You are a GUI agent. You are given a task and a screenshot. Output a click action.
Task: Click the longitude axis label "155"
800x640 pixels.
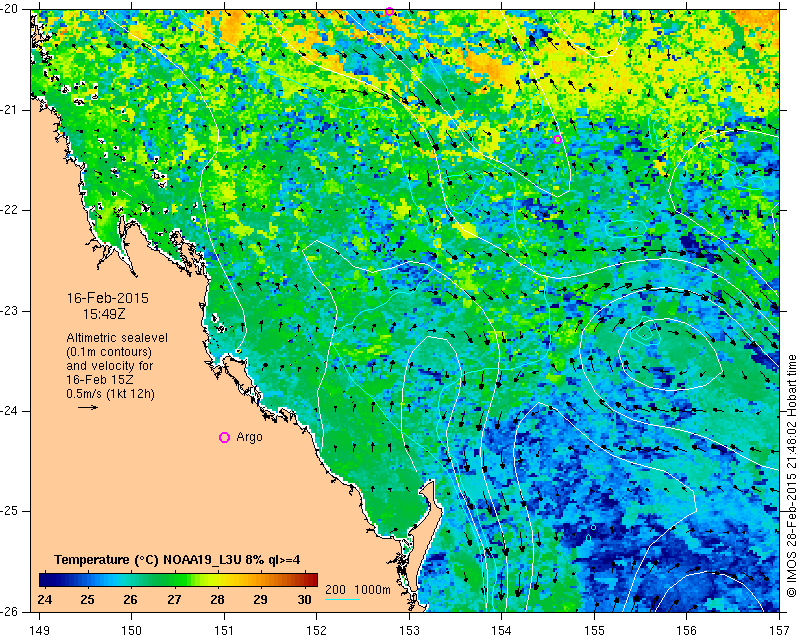coord(594,630)
